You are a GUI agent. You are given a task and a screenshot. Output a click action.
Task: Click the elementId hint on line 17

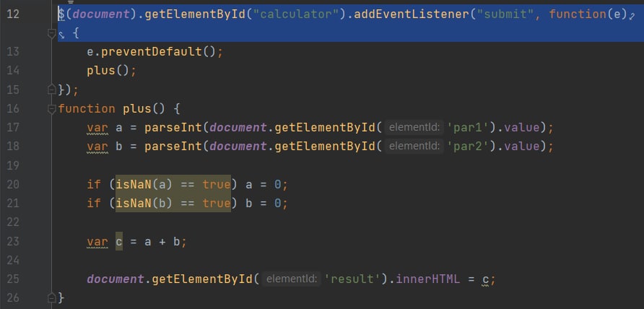(414, 127)
